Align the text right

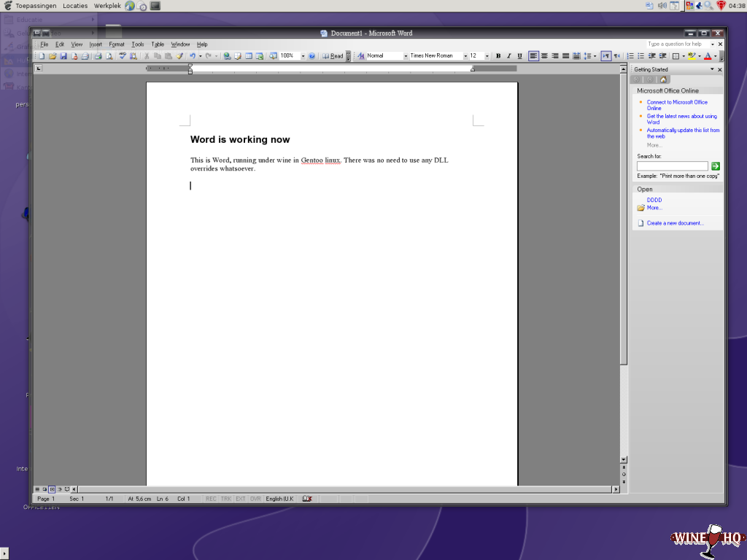[x=555, y=56]
